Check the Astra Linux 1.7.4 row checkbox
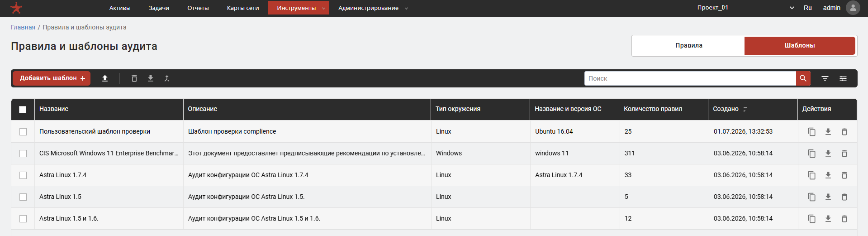 click(23, 175)
